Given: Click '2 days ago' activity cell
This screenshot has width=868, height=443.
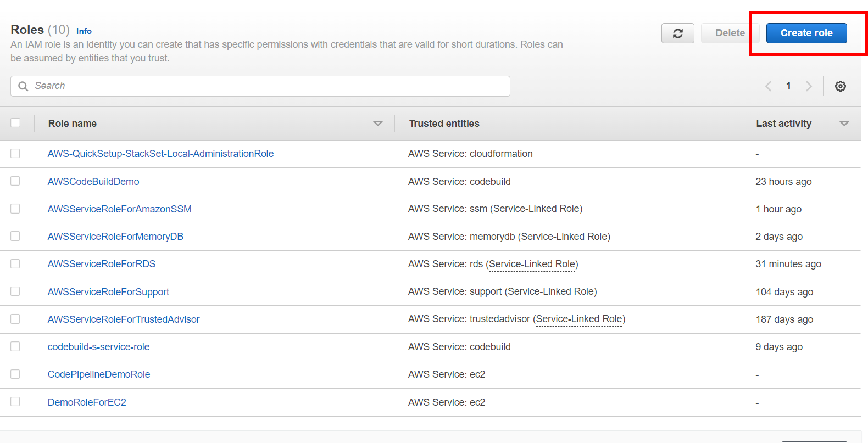Looking at the screenshot, I should [779, 237].
